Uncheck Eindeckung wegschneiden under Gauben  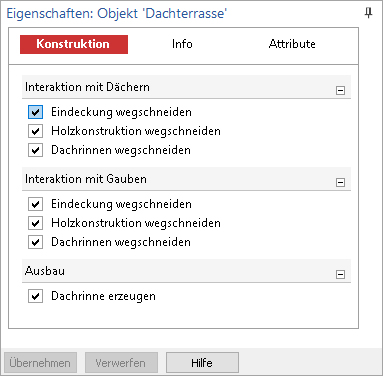36,204
